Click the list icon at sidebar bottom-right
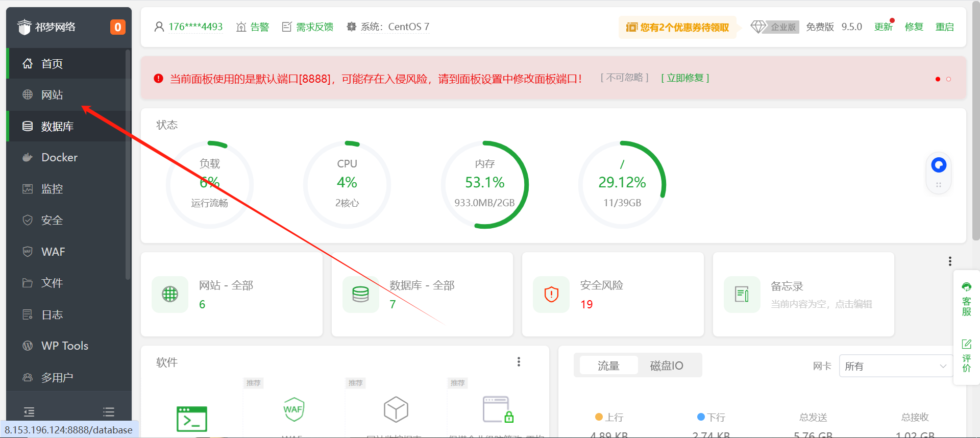 [108, 411]
